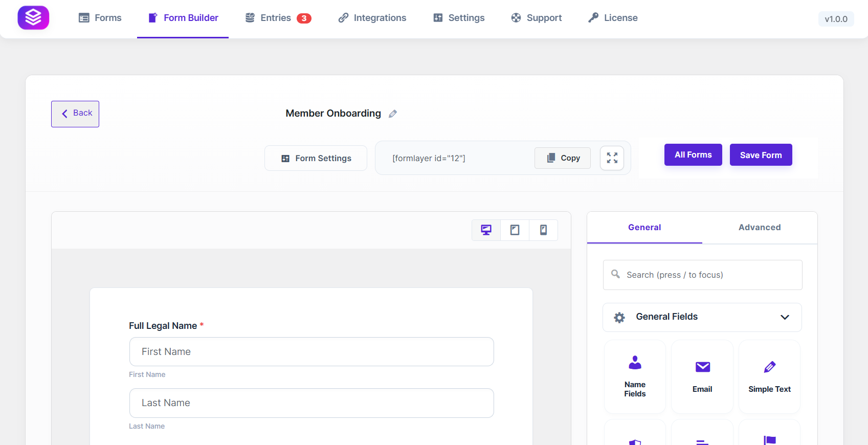868x445 pixels.
Task: Collapse the General Fields section
Action: coord(702,317)
